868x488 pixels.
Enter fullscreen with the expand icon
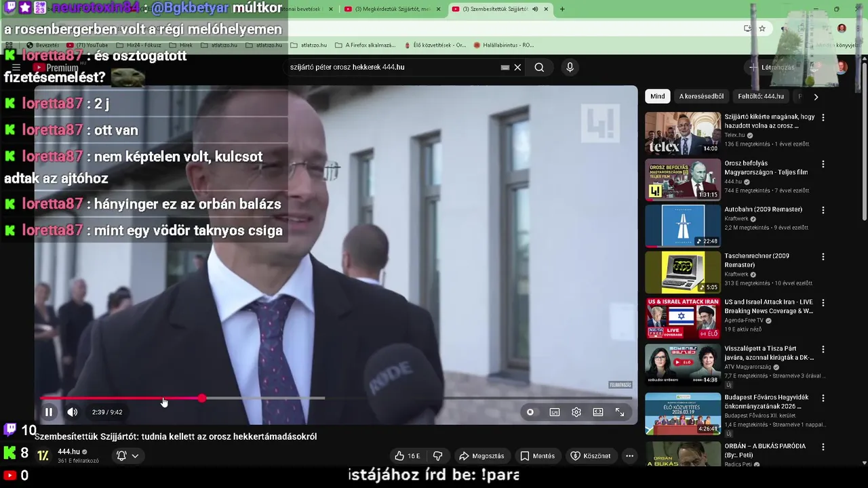coord(620,412)
